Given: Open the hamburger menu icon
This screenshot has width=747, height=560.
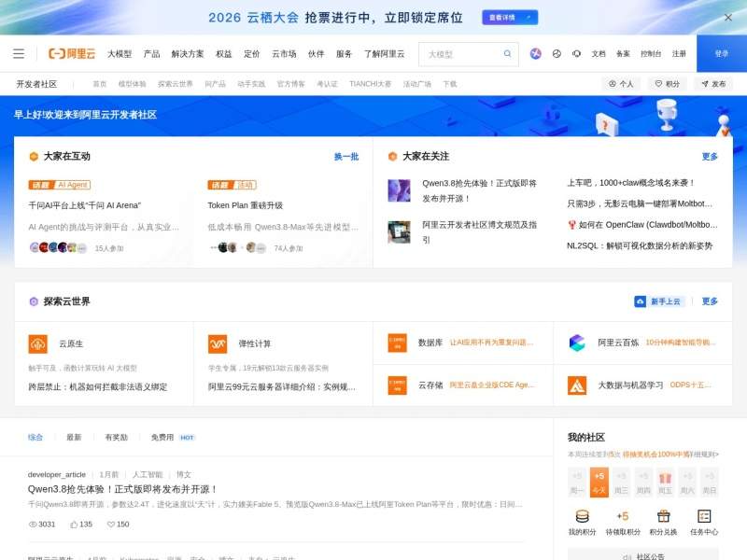Looking at the screenshot, I should [19, 53].
